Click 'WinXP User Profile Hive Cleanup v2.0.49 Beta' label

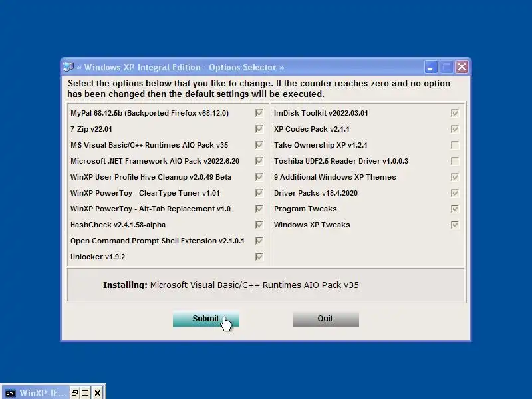[151, 177]
